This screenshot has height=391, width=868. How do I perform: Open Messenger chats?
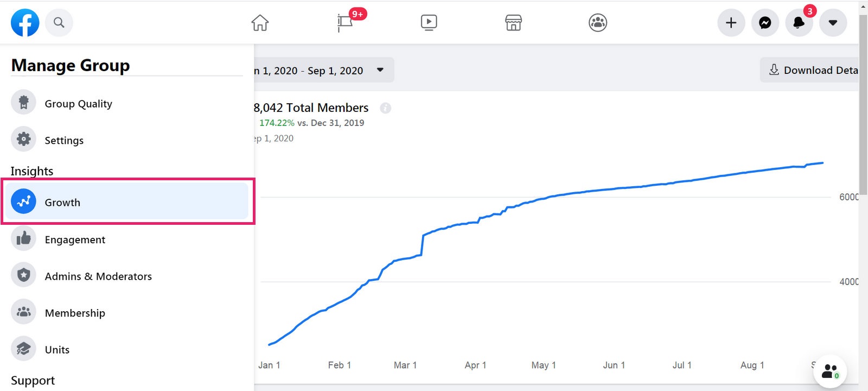(765, 23)
